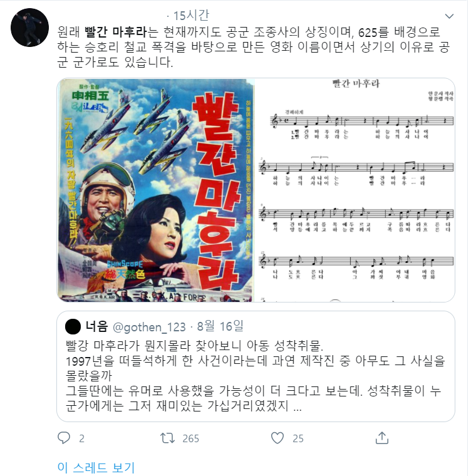View the 빨간 마후라 movie poster image

click(x=156, y=190)
